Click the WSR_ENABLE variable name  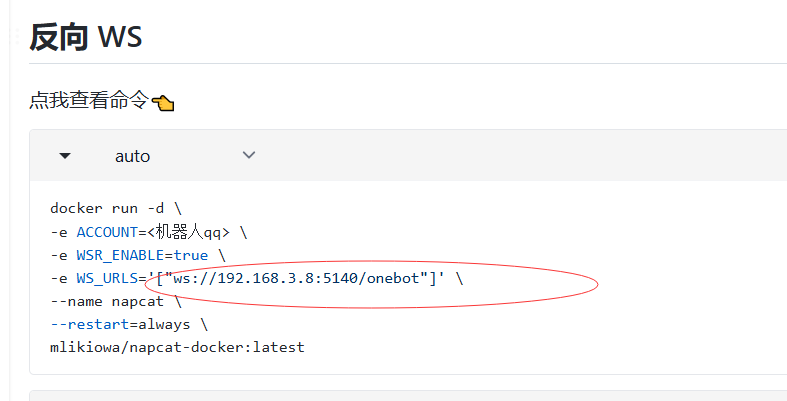(x=120, y=255)
